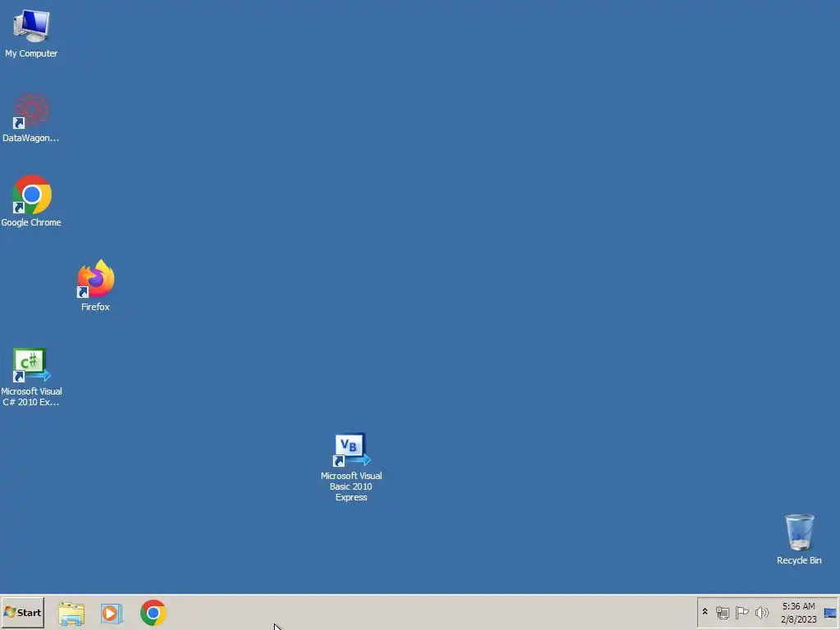Open Windows Explorer from the taskbar
Image resolution: width=840 pixels, height=630 pixels.
point(71,613)
